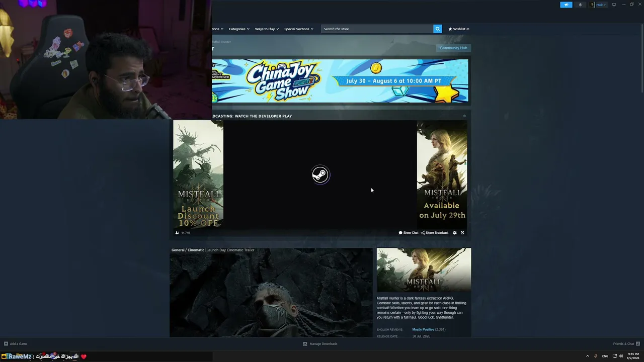Click in the Search the store field
Screen dimensions: 644x362
tap(377, 29)
